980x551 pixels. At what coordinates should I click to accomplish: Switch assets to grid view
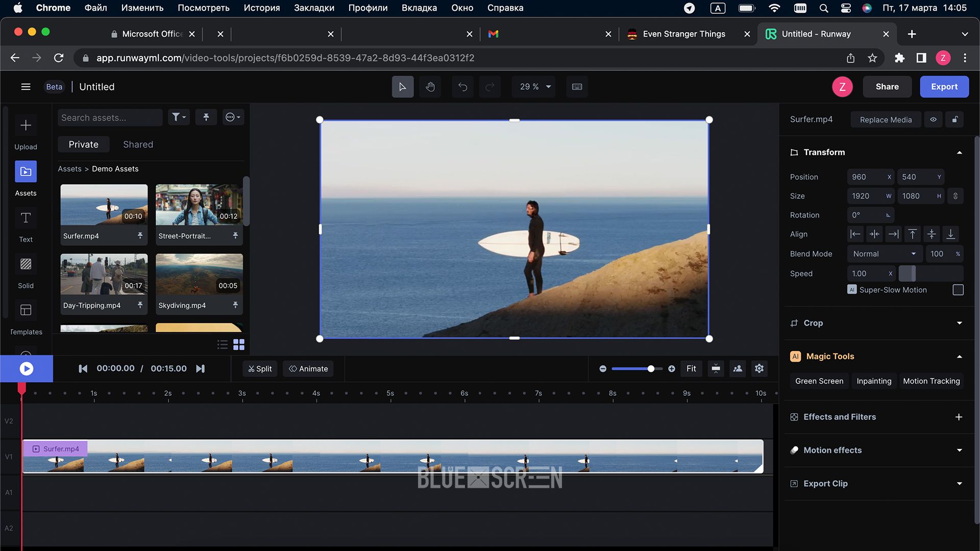[x=239, y=345]
